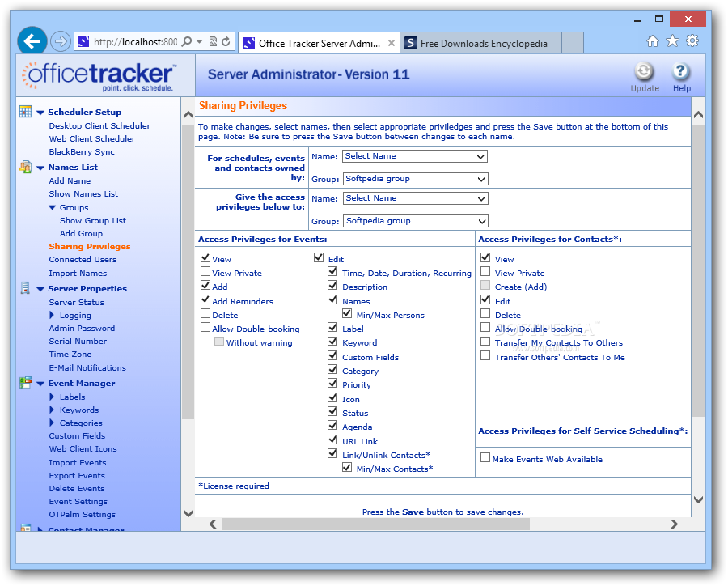
Task: Toggle the Min/Max Persons checkbox
Action: (347, 314)
